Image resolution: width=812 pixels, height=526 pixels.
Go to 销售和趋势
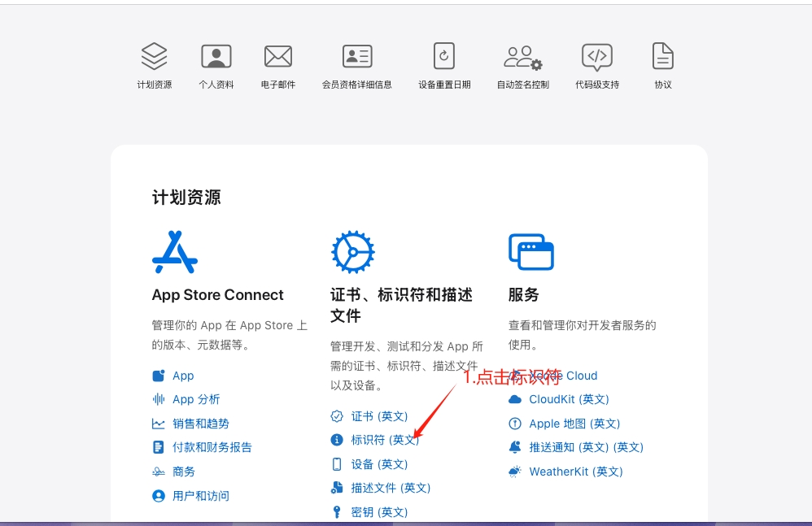pyautogui.click(x=201, y=424)
